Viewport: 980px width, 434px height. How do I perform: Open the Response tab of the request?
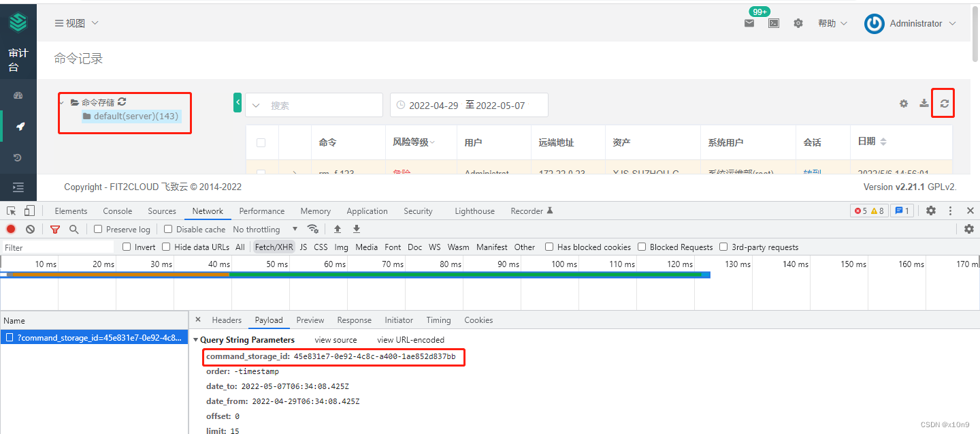point(354,320)
